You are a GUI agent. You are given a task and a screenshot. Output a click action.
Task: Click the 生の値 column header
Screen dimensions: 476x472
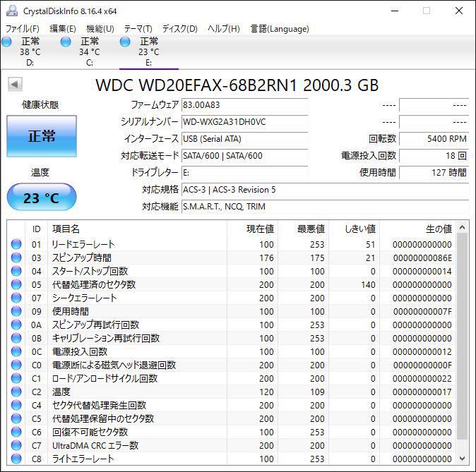click(417, 229)
